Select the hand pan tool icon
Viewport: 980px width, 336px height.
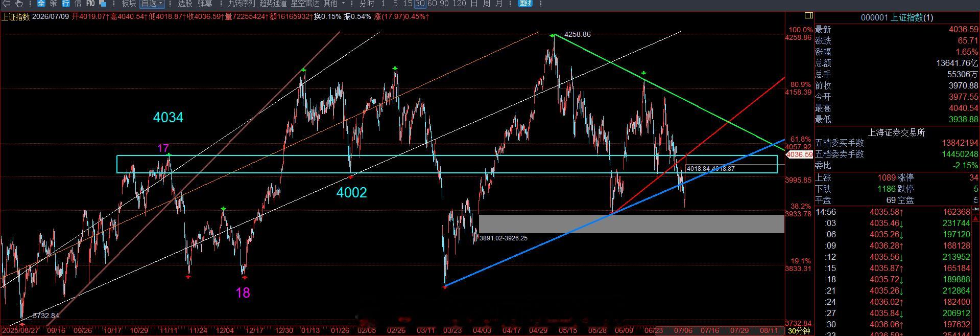click(x=20, y=3)
